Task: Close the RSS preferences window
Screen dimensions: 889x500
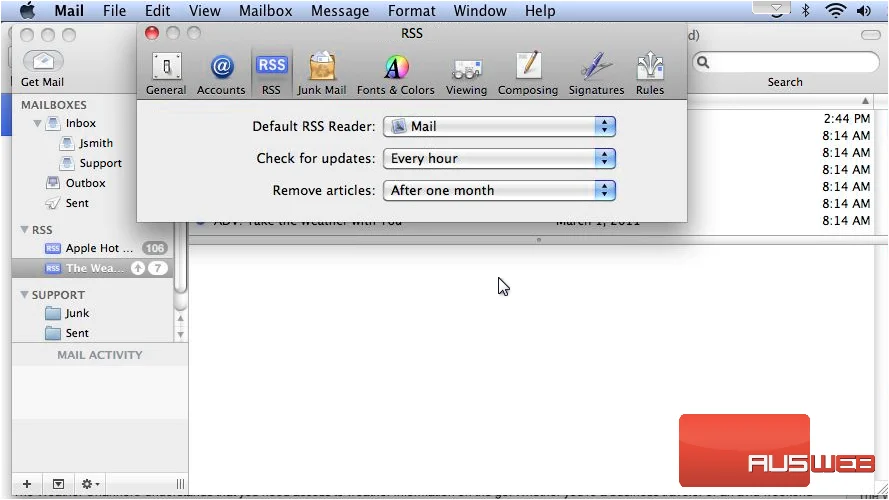Action: [152, 33]
